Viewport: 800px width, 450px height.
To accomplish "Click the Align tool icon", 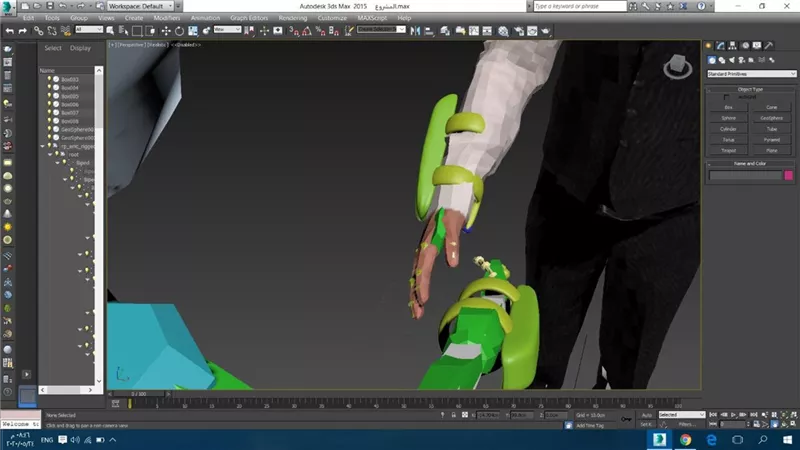I will click(x=429, y=31).
